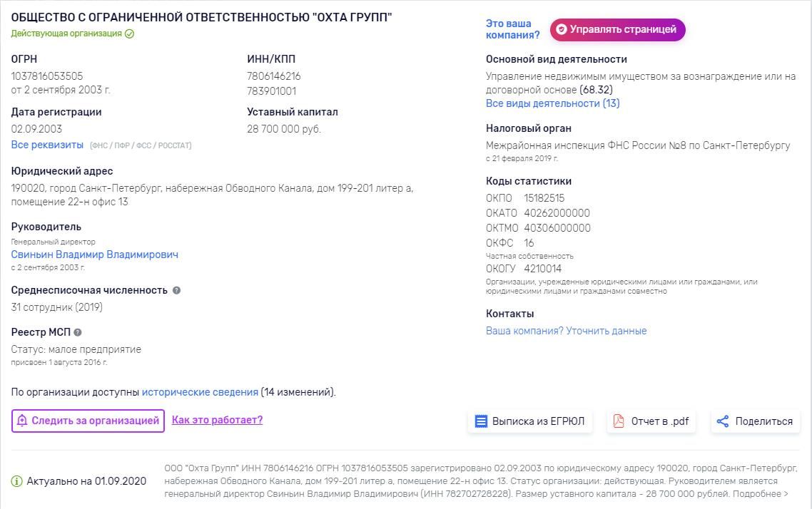Open director Свиньин Владимир Владимирович profile
812x509 pixels.
click(x=95, y=254)
